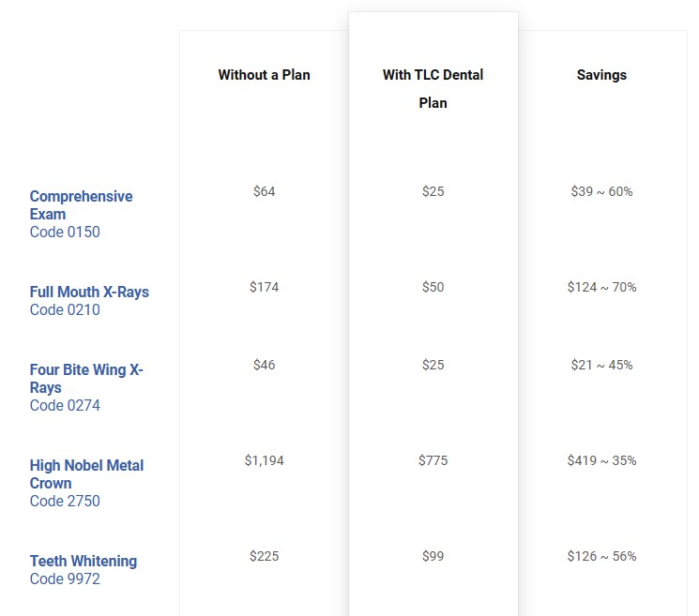Select the Code 9972 label
The width and height of the screenshot is (699, 616).
point(65,578)
